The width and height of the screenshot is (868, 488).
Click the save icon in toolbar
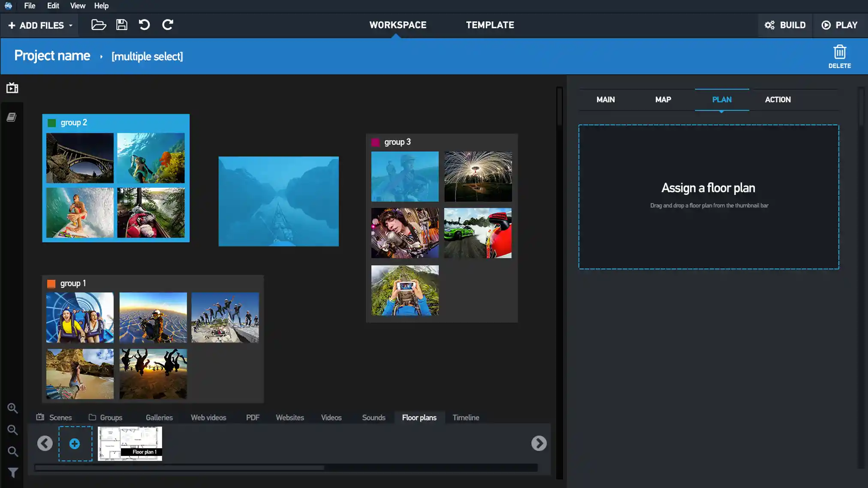click(x=122, y=25)
